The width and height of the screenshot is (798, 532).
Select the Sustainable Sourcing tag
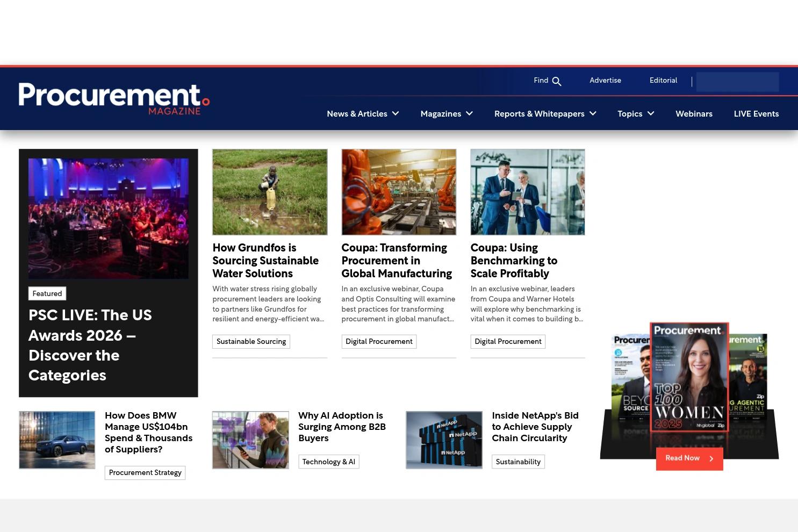[251, 341]
